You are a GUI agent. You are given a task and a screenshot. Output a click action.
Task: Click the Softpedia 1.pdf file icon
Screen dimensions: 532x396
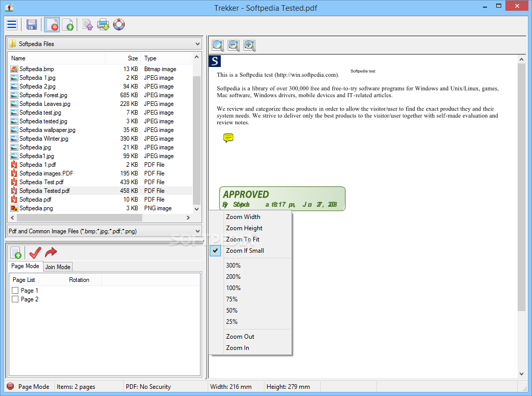14,165
